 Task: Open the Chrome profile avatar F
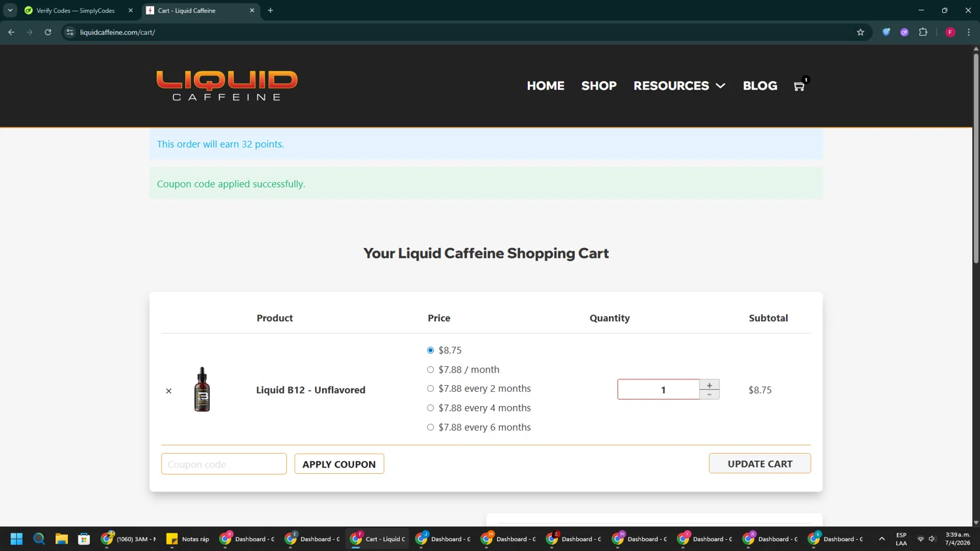click(x=950, y=32)
